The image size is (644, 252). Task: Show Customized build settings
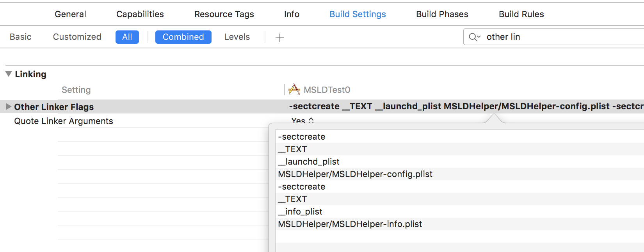tap(77, 37)
